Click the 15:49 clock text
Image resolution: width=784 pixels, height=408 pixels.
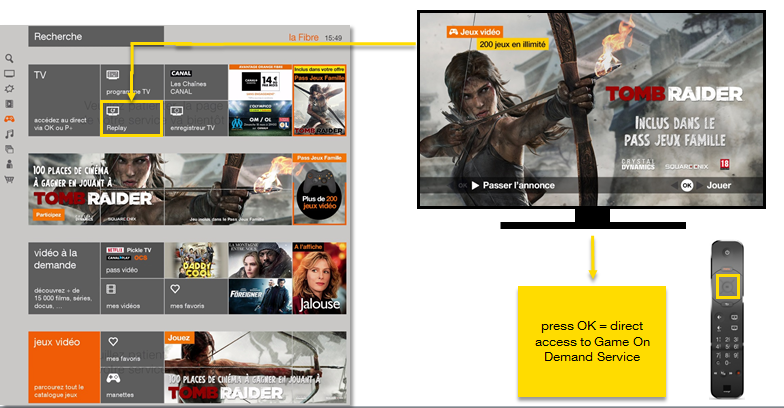tap(333, 38)
